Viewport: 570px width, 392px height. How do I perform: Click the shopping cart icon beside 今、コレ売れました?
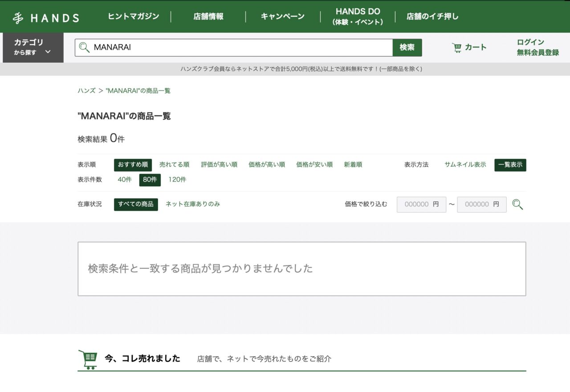pyautogui.click(x=88, y=360)
